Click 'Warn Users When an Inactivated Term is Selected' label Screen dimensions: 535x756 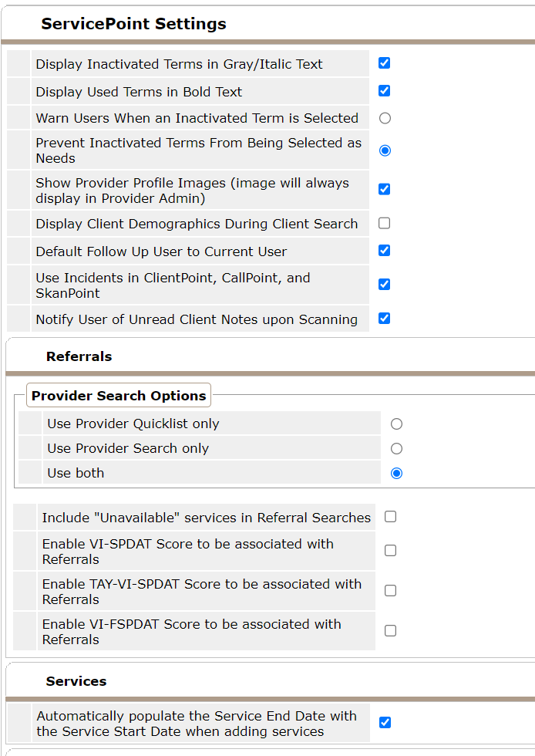(x=197, y=118)
